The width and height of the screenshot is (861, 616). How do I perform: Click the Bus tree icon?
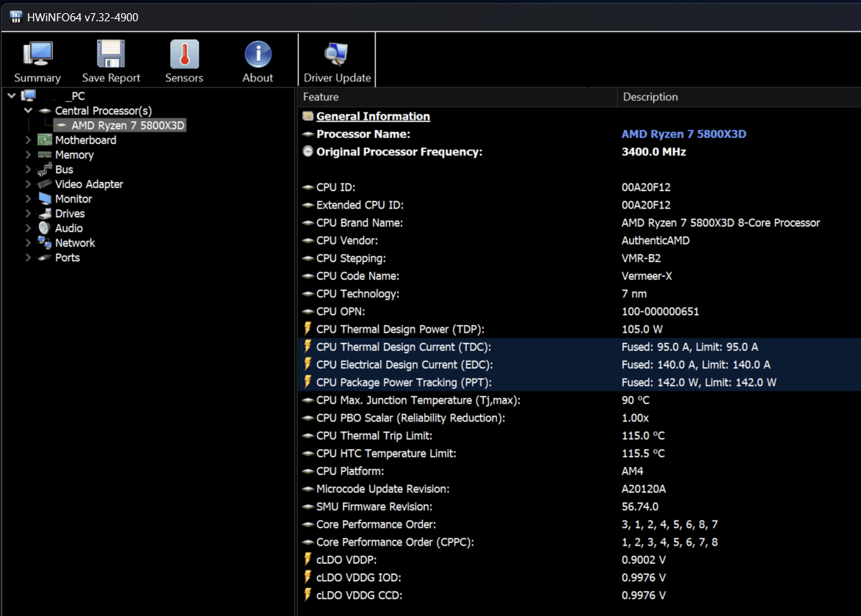click(45, 169)
